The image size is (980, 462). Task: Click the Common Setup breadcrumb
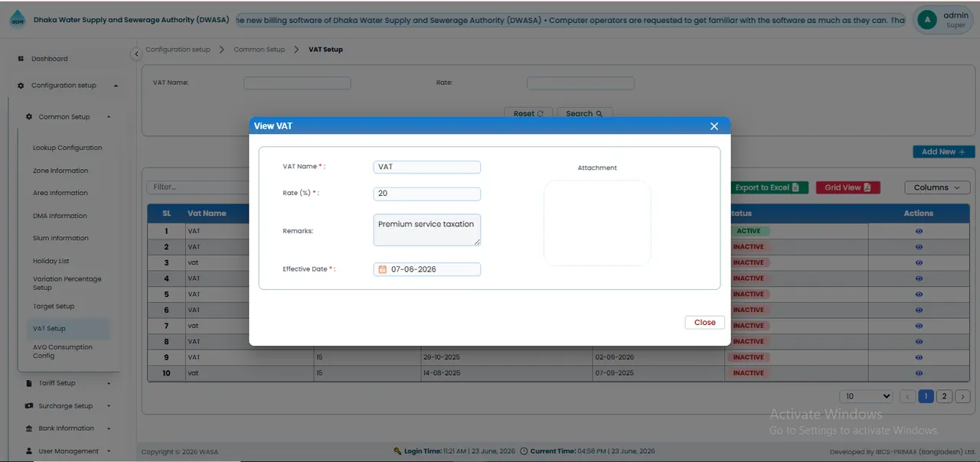[260, 49]
